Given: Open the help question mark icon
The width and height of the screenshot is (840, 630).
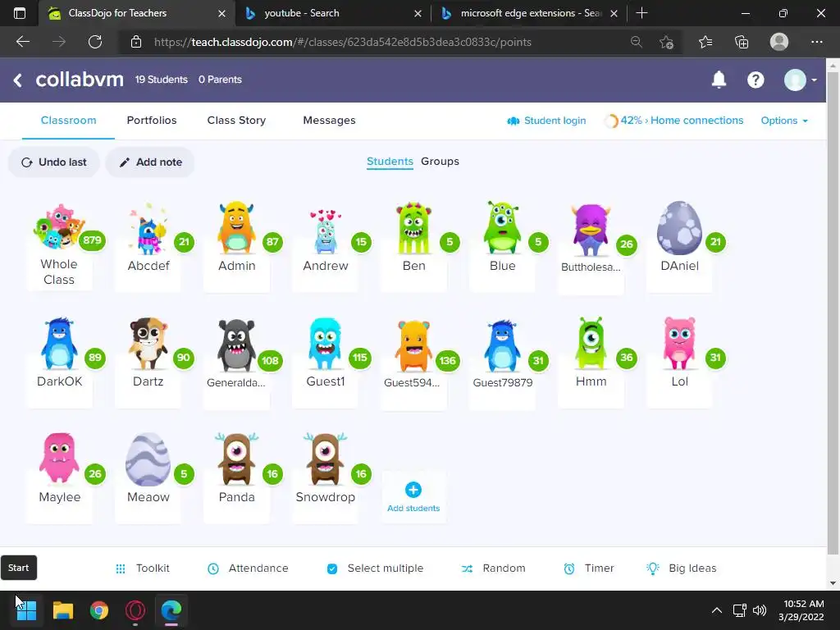Looking at the screenshot, I should (756, 80).
